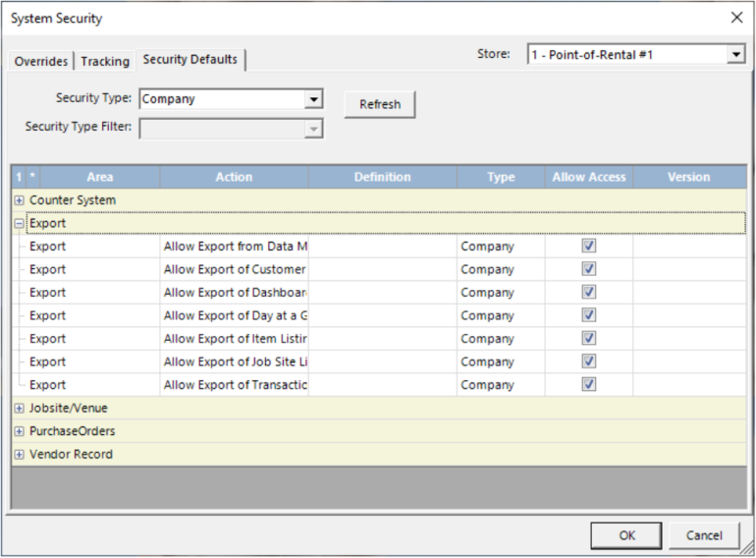Toggle access for Allow Export of Transaction
The width and height of the screenshot is (756, 558).
tap(589, 385)
